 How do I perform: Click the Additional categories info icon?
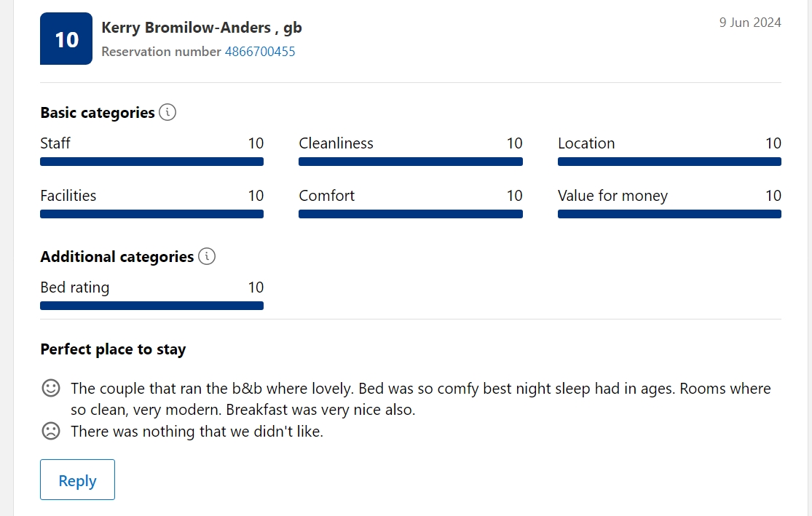207,256
